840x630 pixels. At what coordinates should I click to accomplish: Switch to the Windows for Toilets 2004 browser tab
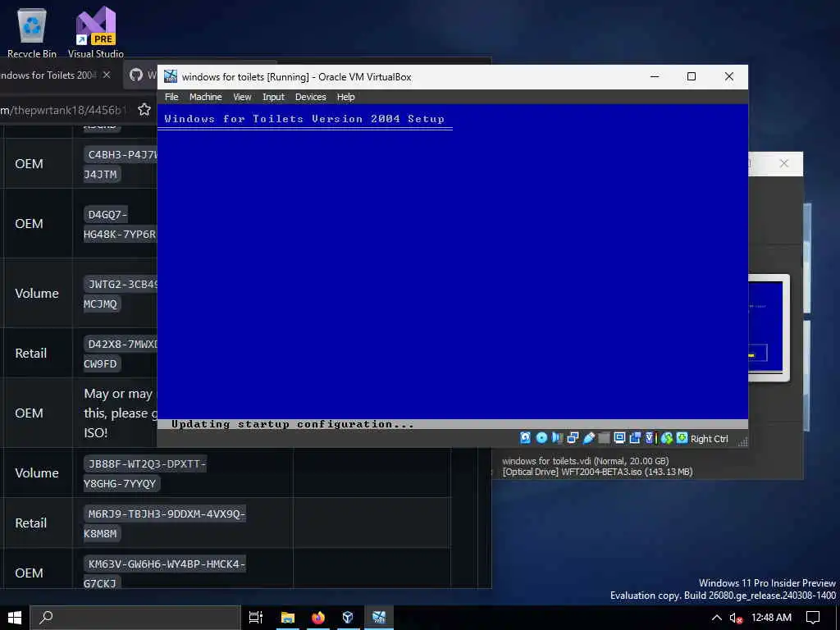click(x=48, y=75)
